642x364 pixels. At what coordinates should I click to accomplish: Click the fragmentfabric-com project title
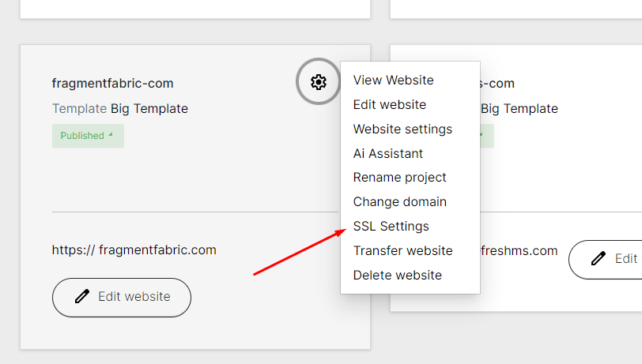coord(112,83)
